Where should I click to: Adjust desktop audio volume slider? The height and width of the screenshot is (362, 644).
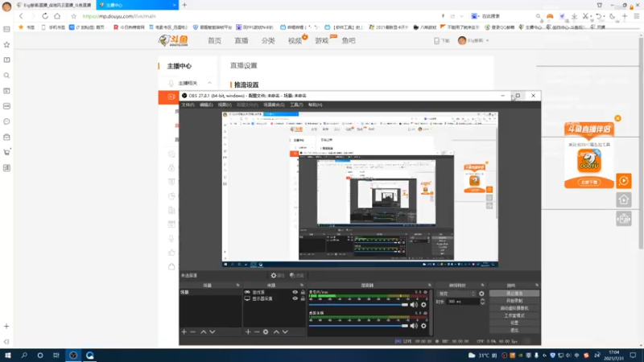[358, 326]
